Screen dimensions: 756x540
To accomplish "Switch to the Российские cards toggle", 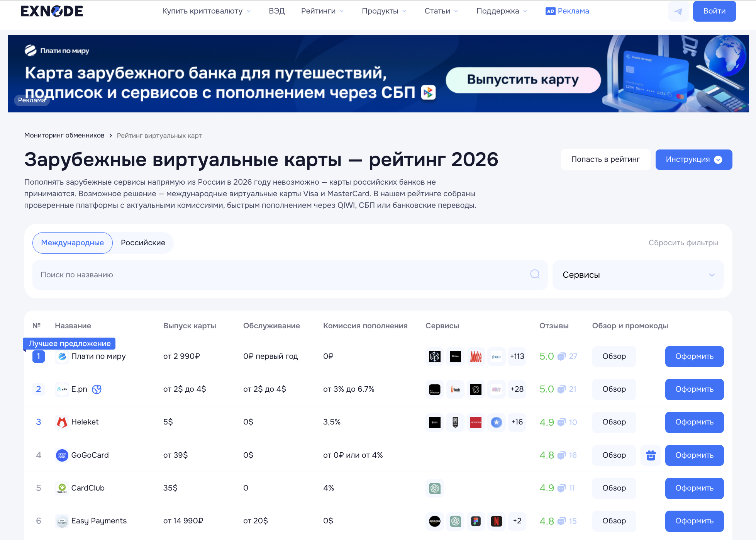I will [x=143, y=243].
